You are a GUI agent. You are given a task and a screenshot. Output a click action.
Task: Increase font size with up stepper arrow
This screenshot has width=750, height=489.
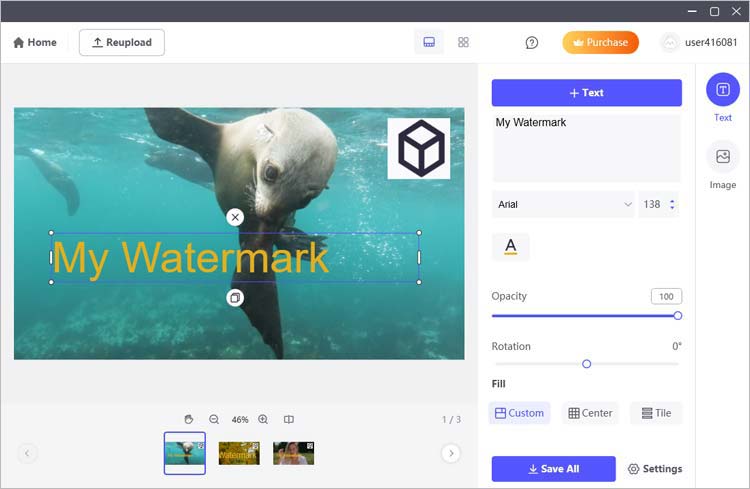click(x=672, y=201)
